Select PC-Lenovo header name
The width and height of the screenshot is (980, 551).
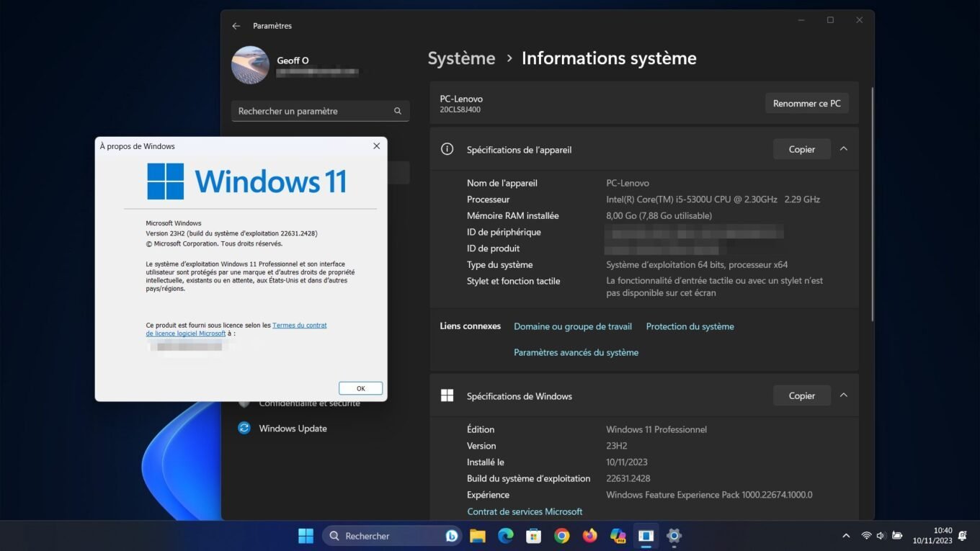point(461,99)
